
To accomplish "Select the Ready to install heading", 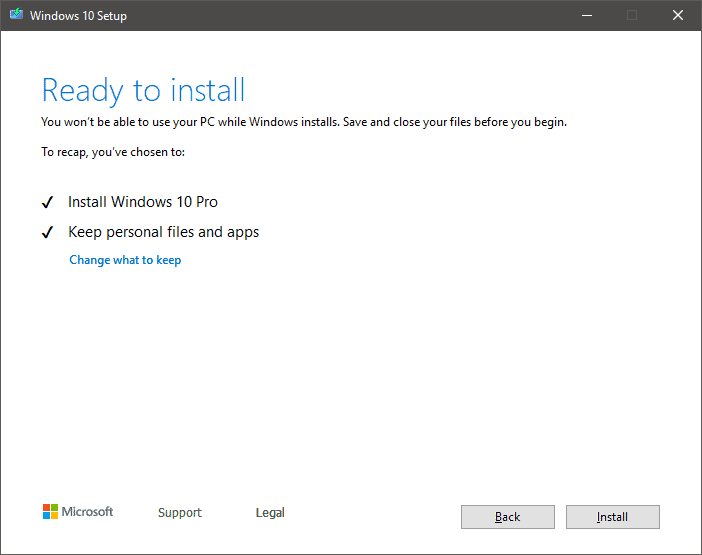I will tap(143, 91).
